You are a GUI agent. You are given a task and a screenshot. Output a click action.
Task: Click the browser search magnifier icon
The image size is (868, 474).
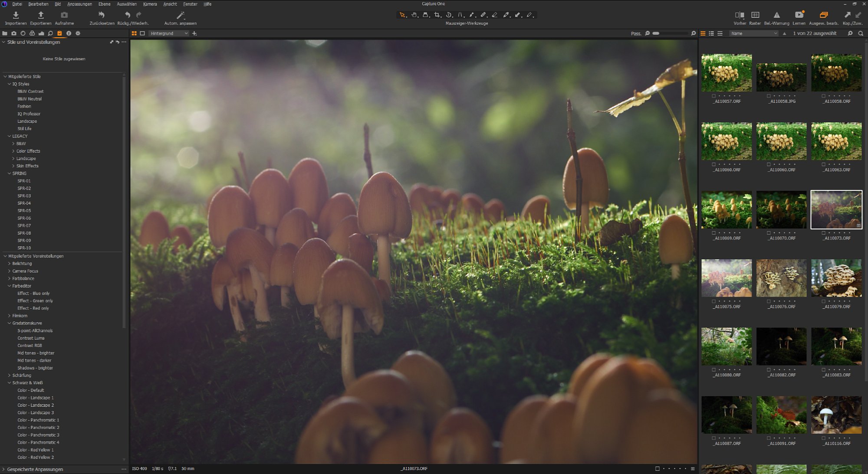coord(861,33)
